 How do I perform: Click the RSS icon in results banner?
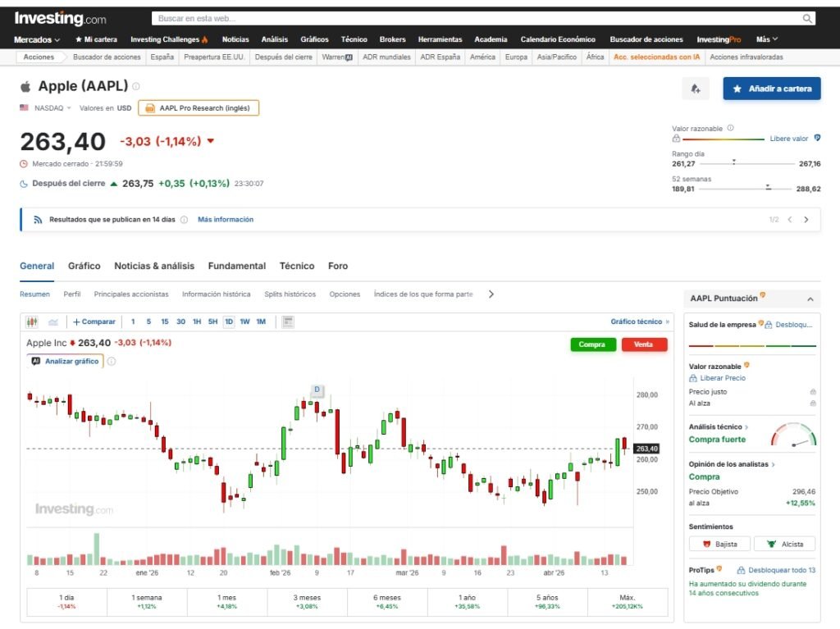(x=38, y=220)
